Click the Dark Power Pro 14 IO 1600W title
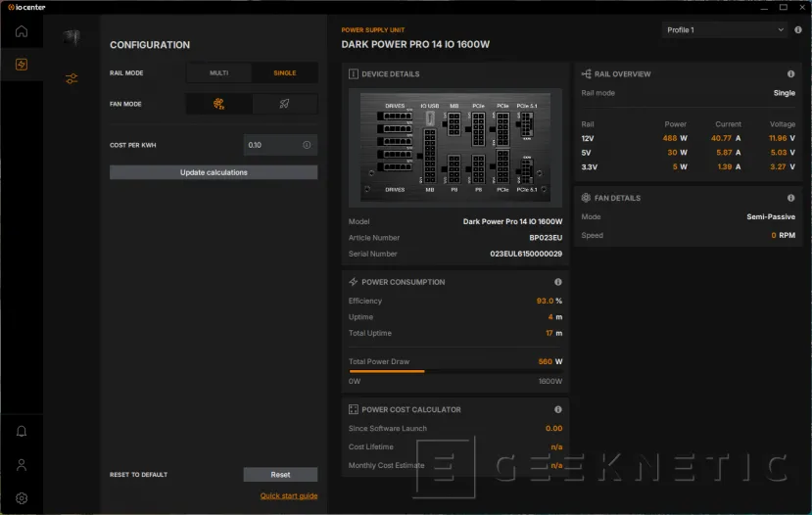Screen dimensions: 812x515 click(x=415, y=44)
